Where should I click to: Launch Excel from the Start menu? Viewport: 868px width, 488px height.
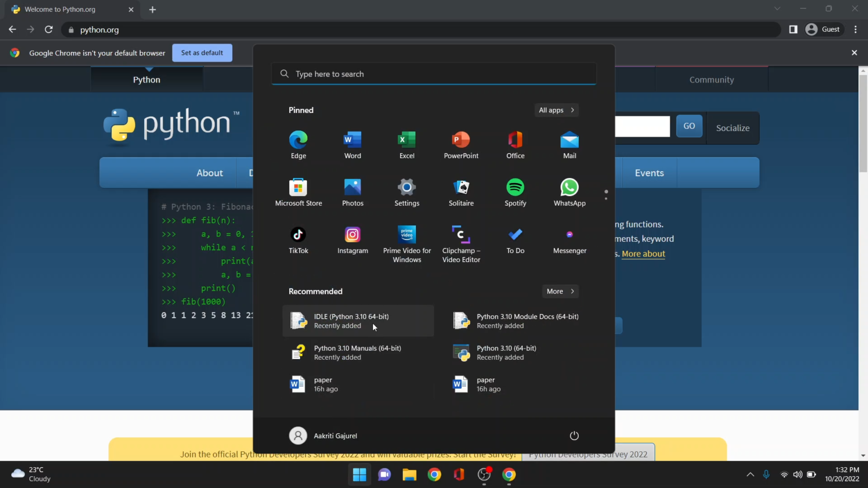406,145
